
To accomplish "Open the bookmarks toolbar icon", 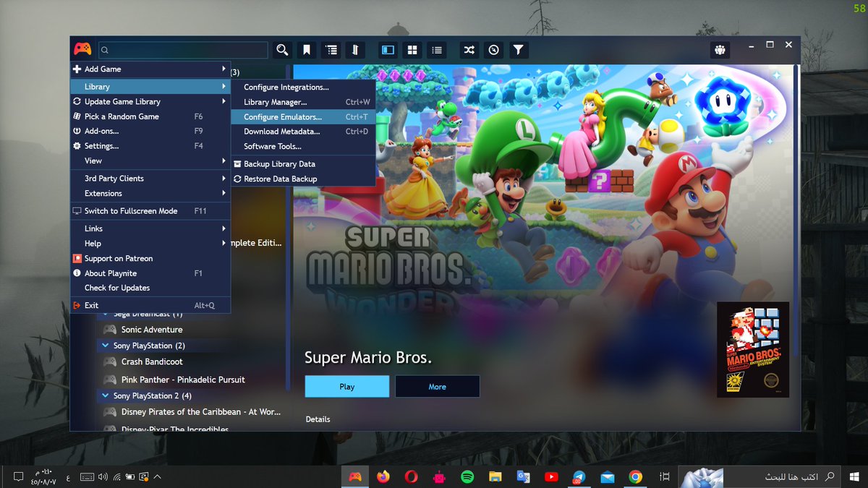I will pyautogui.click(x=307, y=50).
